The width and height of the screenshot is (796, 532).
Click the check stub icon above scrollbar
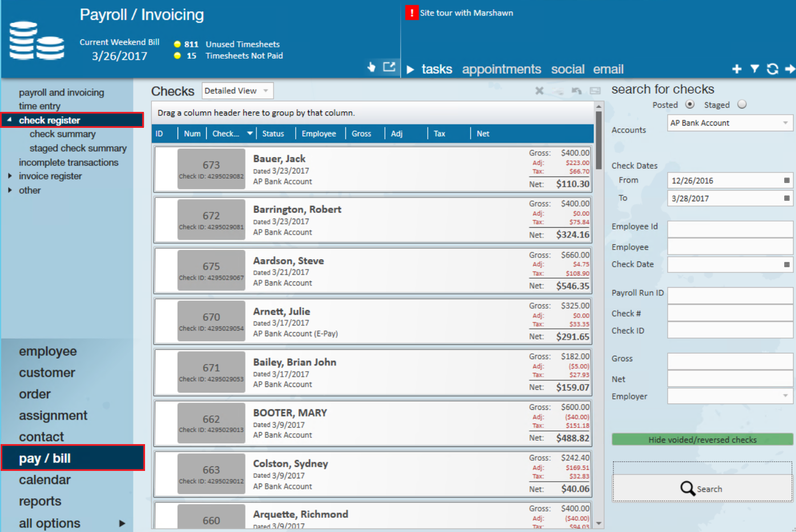pos(595,91)
